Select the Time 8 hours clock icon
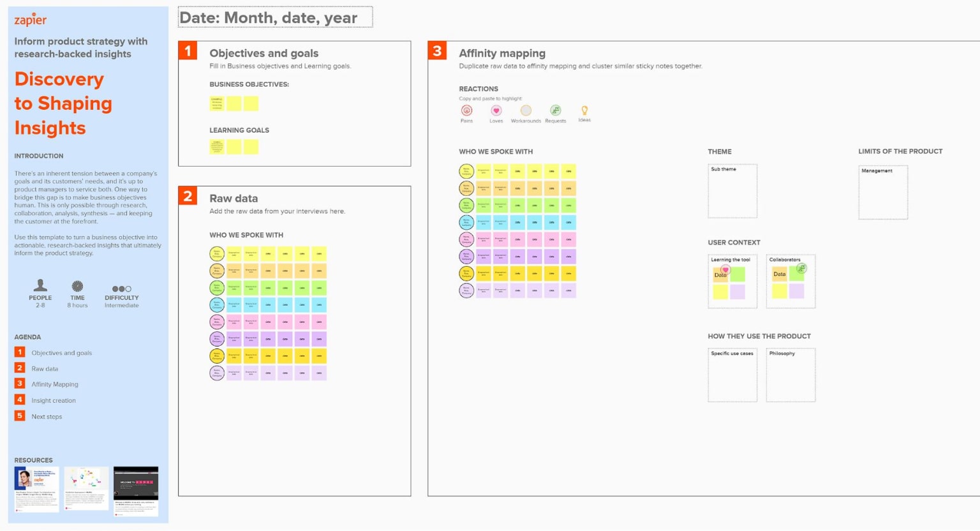The height and width of the screenshot is (531, 980). [77, 288]
